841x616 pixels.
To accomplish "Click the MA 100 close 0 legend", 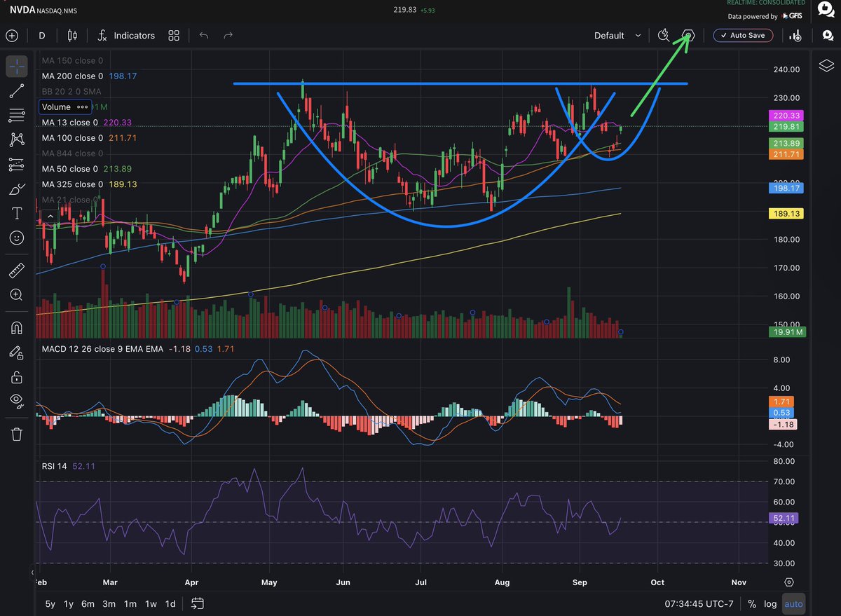I will click(x=72, y=137).
